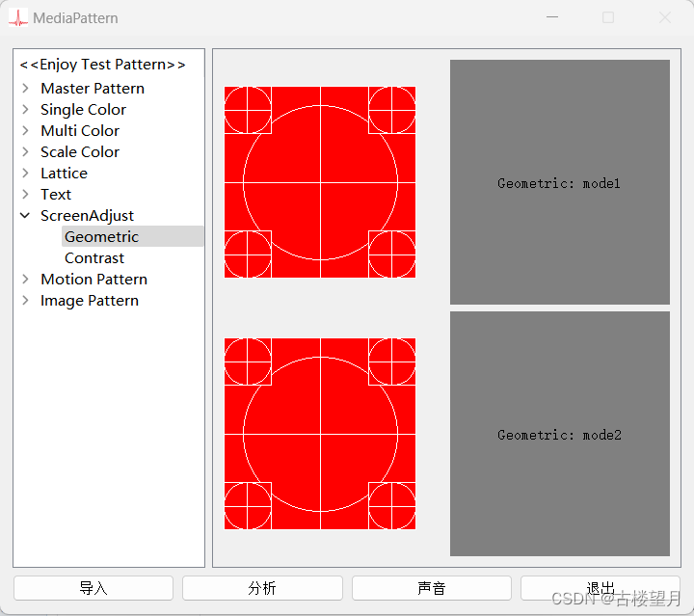The image size is (694, 616).
Task: Expand the Image Pattern tree node
Action: [26, 301]
